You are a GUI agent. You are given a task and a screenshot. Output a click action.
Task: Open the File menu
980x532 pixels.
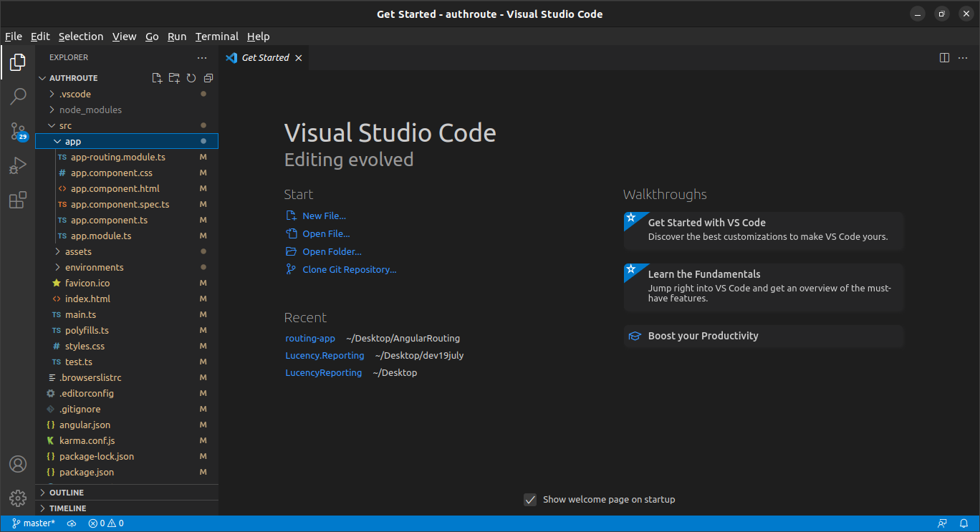coord(14,37)
